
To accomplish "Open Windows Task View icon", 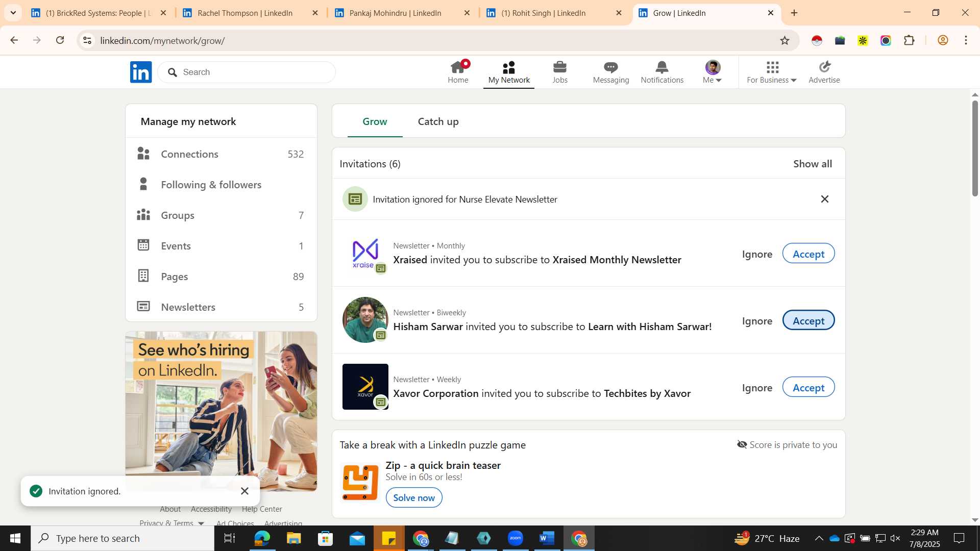I will [x=230, y=538].
